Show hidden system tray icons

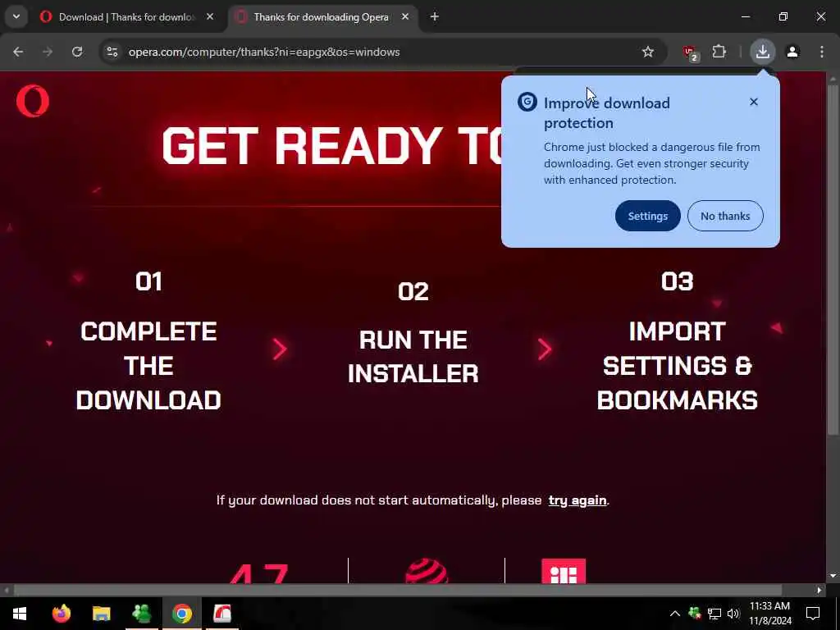(x=675, y=614)
